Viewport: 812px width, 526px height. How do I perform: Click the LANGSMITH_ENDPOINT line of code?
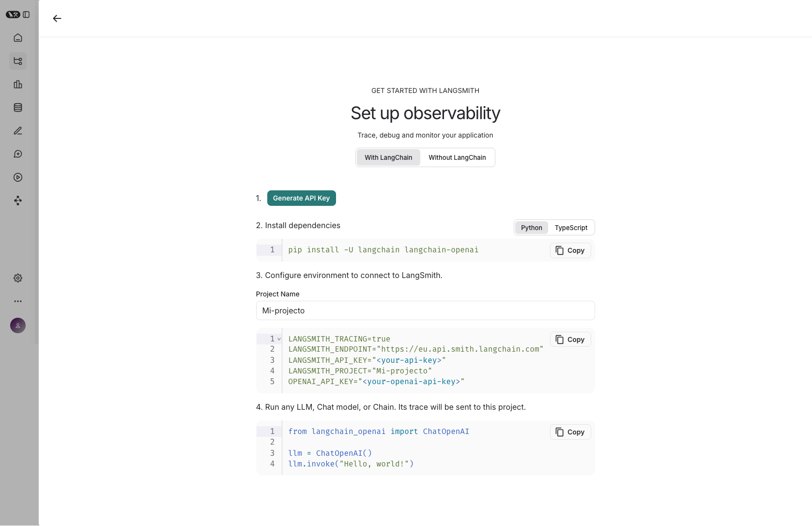coord(416,349)
